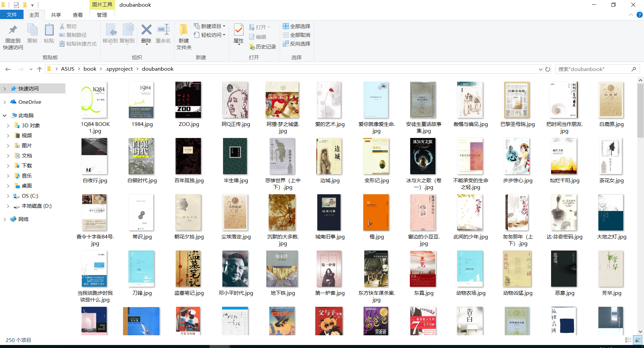This screenshot has width=644, height=348.
Task: Click Select all (全部选择)
Action: tap(297, 26)
